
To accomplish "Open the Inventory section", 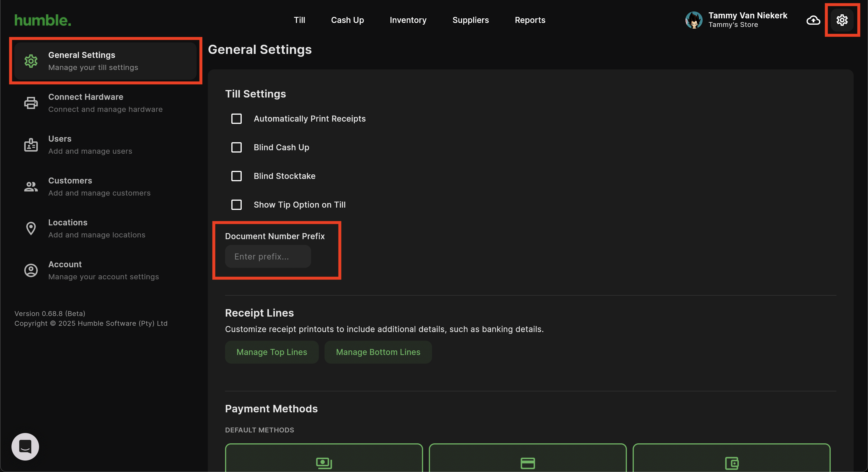I will 408,20.
